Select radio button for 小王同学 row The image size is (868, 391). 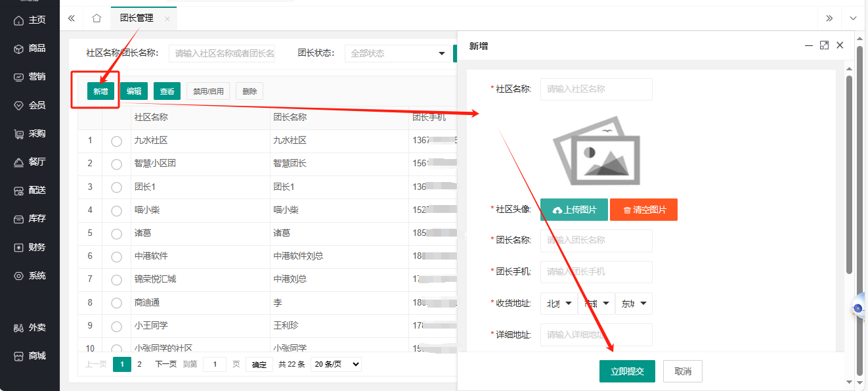pos(116,326)
